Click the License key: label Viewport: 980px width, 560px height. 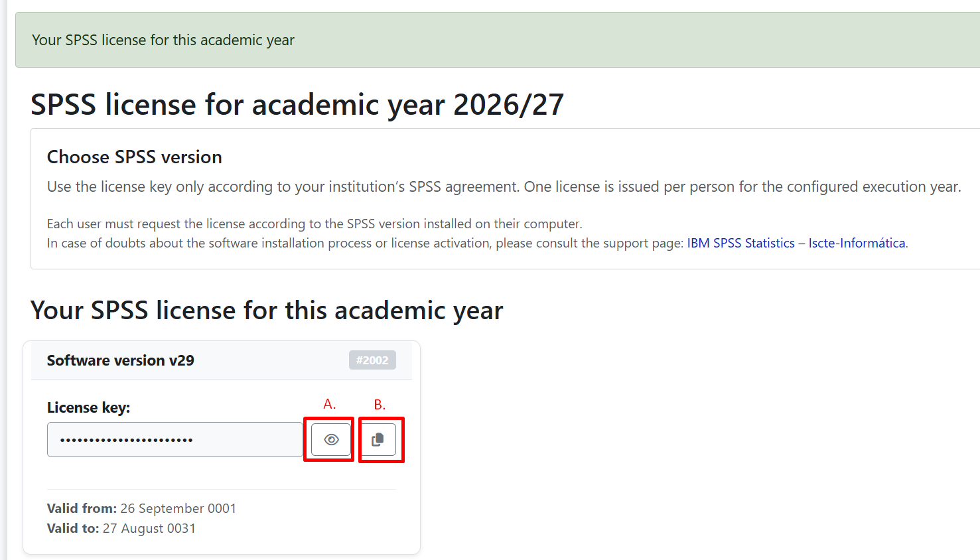click(x=88, y=407)
